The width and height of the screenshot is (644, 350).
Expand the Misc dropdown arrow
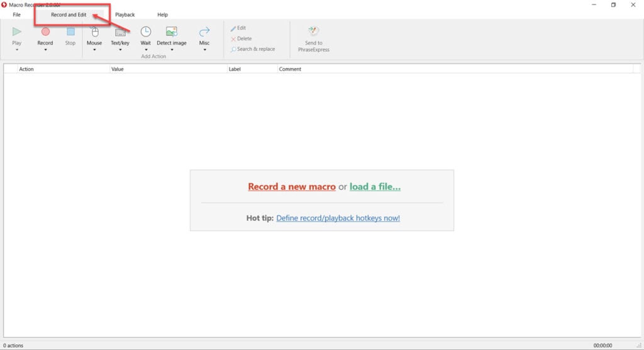pyautogui.click(x=204, y=50)
